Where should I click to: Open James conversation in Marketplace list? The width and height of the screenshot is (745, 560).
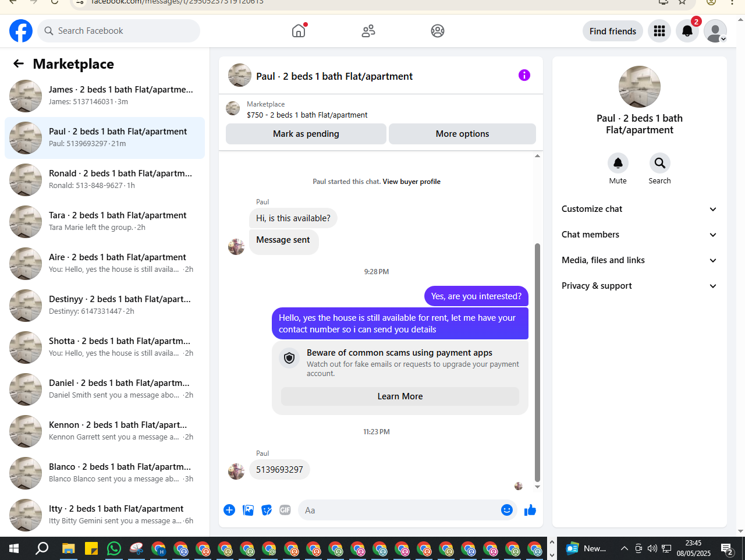(x=105, y=96)
